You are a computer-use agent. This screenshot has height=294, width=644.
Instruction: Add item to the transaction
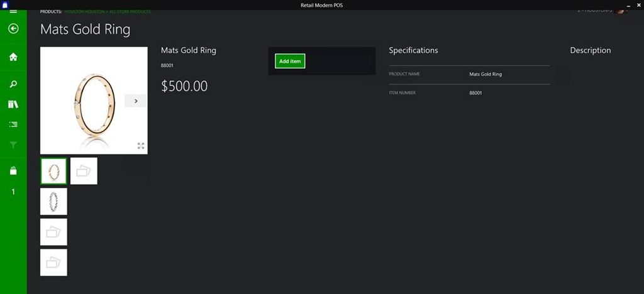pyautogui.click(x=290, y=62)
